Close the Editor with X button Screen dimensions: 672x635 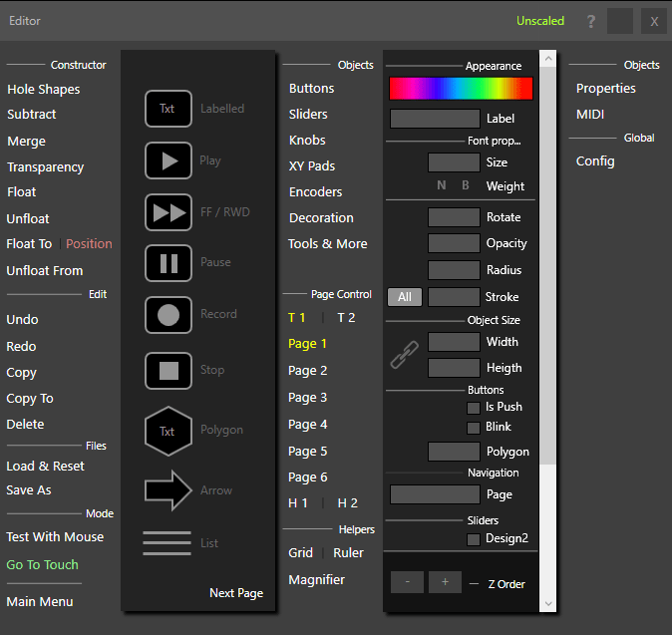(x=654, y=21)
